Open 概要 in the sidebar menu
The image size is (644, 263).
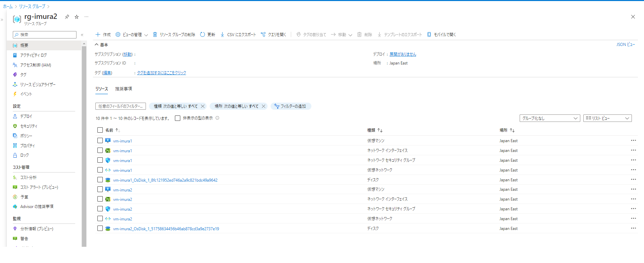(x=44, y=45)
